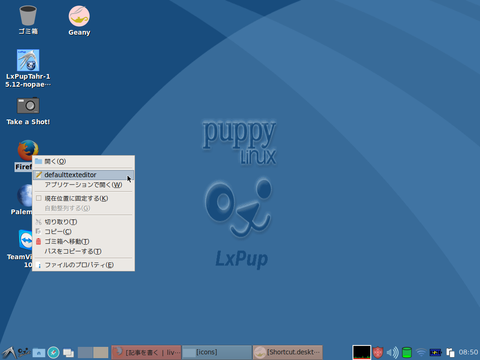Open the LxPup start menu in taskbar

(9, 352)
